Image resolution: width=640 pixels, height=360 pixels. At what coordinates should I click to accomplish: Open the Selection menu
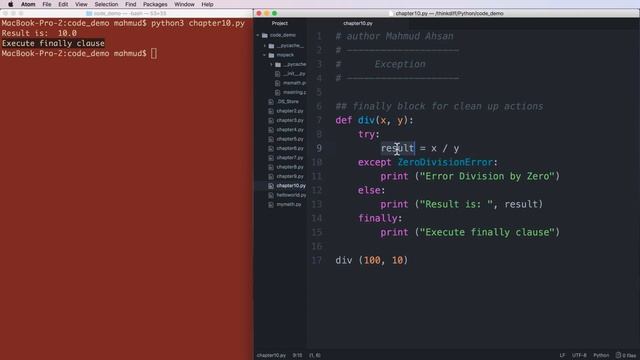coord(106,4)
